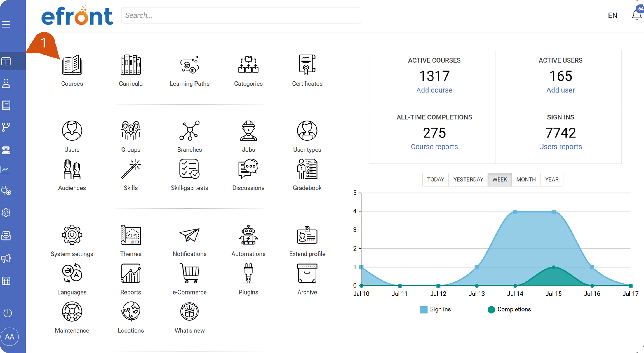Open the Plugins icon

(248, 273)
